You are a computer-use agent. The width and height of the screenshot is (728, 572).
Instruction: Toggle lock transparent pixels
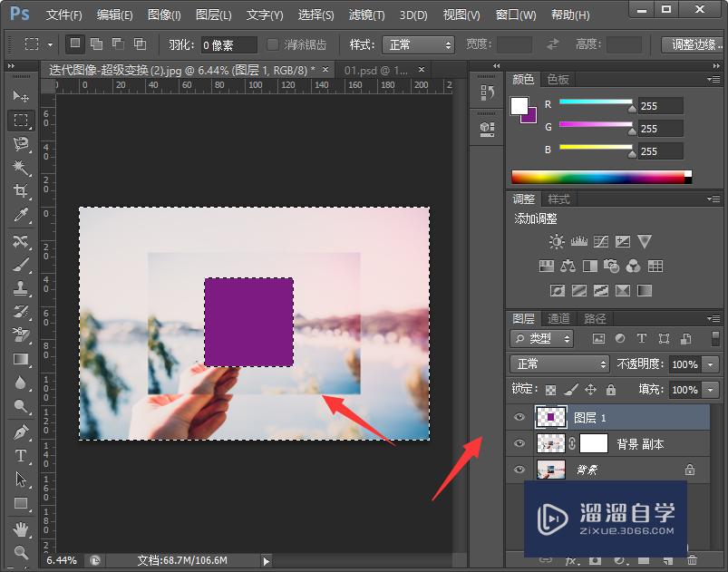pyautogui.click(x=550, y=390)
